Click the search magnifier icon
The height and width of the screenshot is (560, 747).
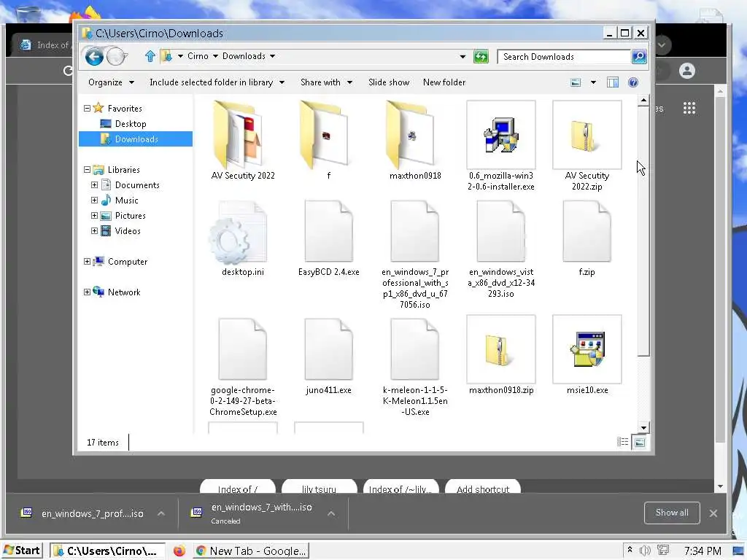[x=639, y=57]
